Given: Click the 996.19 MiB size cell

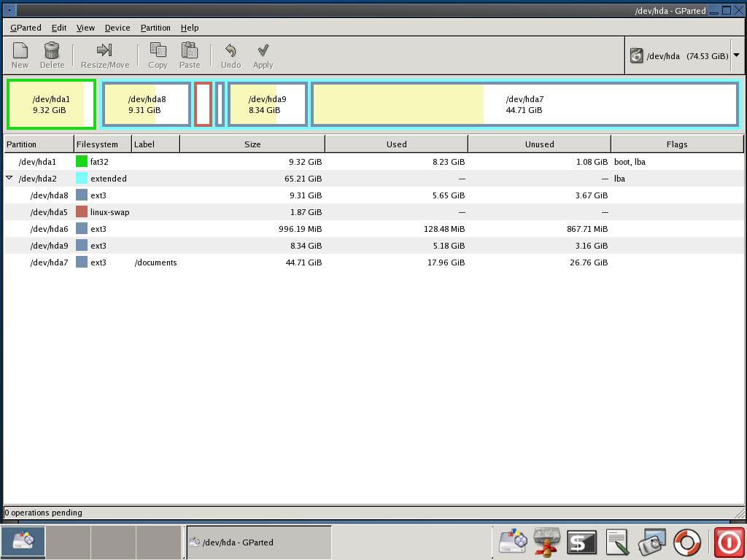Looking at the screenshot, I should coord(300,229).
